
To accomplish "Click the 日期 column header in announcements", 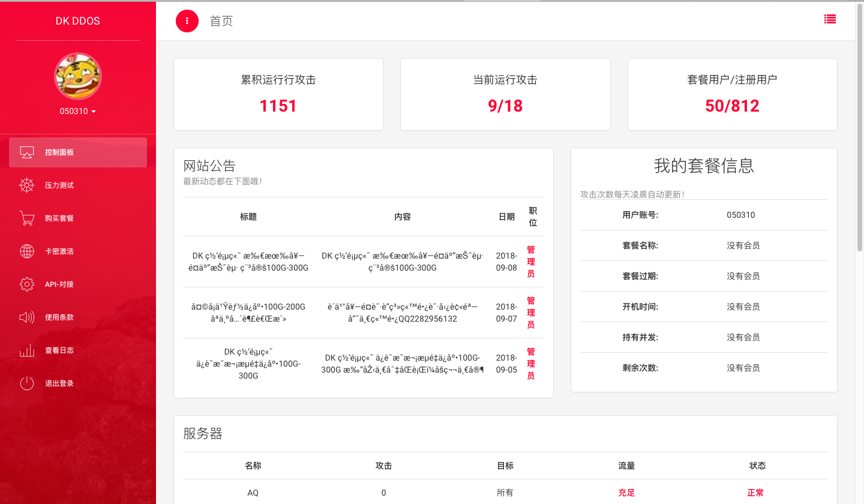I will pyautogui.click(x=506, y=217).
